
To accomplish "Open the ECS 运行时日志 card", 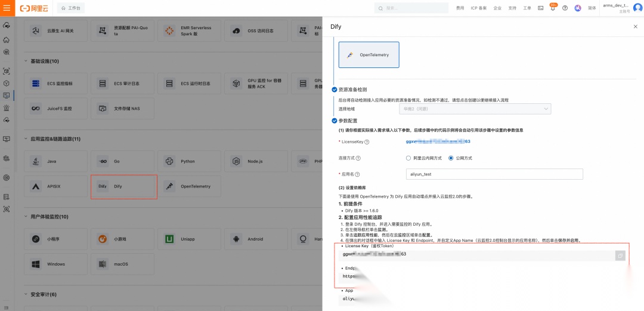I will point(189,84).
